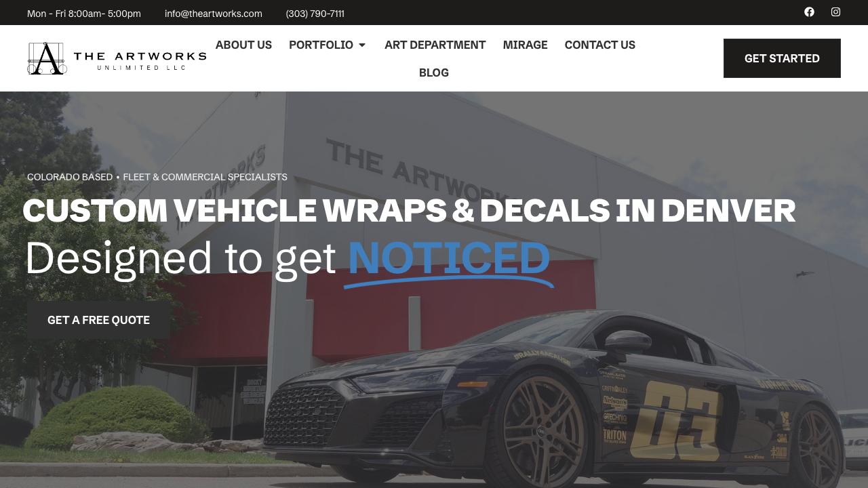This screenshot has width=868, height=488.
Task: Click the Get Started button
Action: [x=782, y=58]
